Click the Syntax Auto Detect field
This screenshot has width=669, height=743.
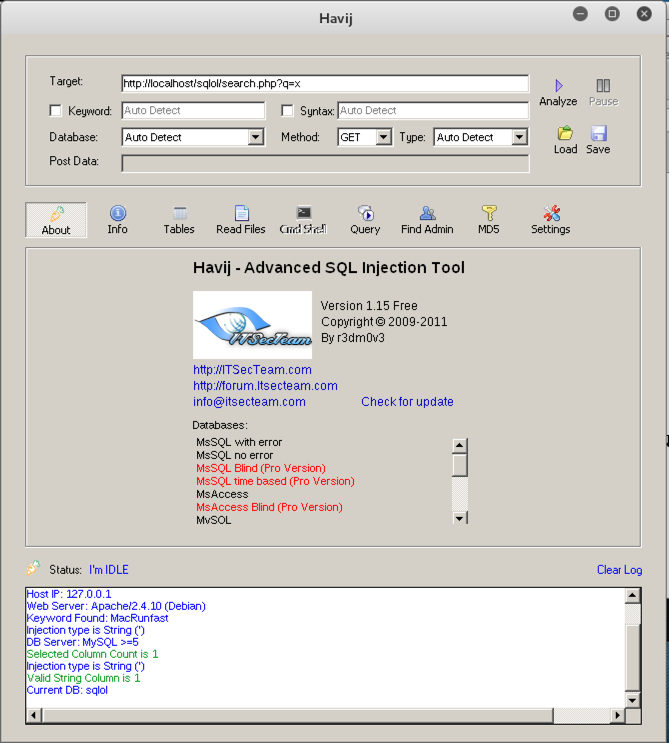pos(433,110)
